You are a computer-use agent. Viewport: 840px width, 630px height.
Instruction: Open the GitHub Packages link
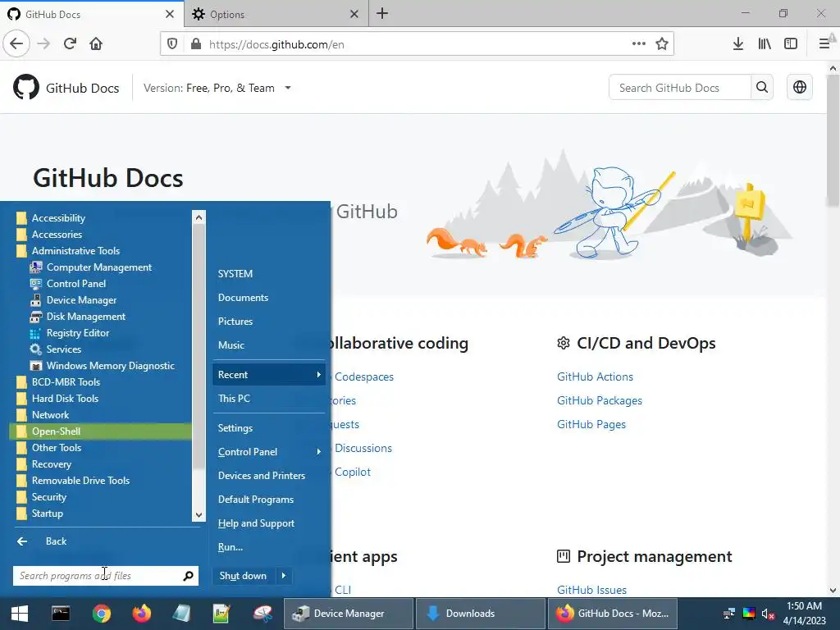[x=600, y=400]
